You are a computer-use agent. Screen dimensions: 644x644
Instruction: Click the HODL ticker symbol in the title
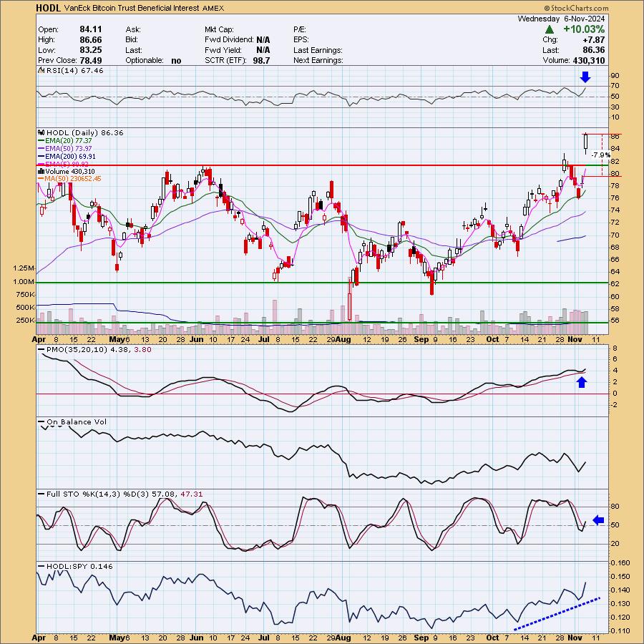[x=49, y=8]
